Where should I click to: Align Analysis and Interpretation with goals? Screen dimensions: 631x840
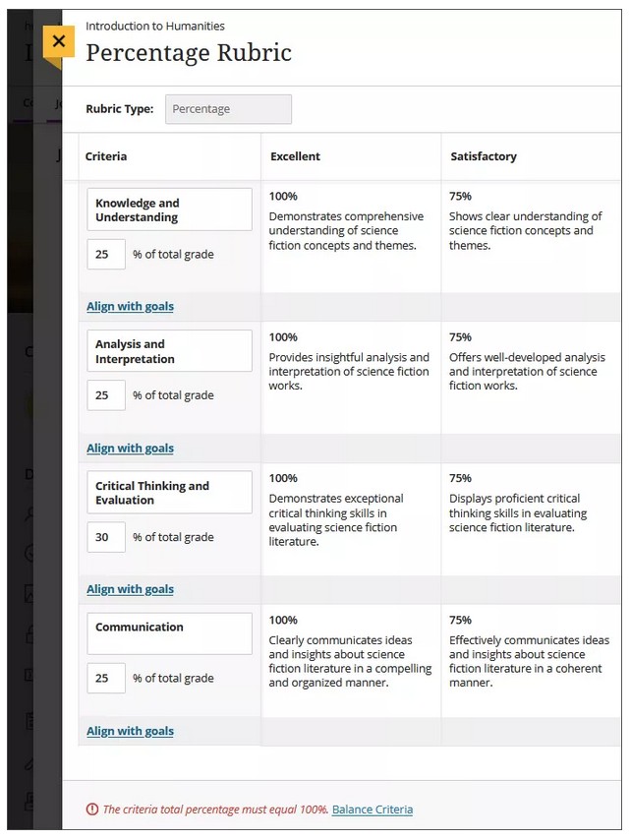point(130,448)
